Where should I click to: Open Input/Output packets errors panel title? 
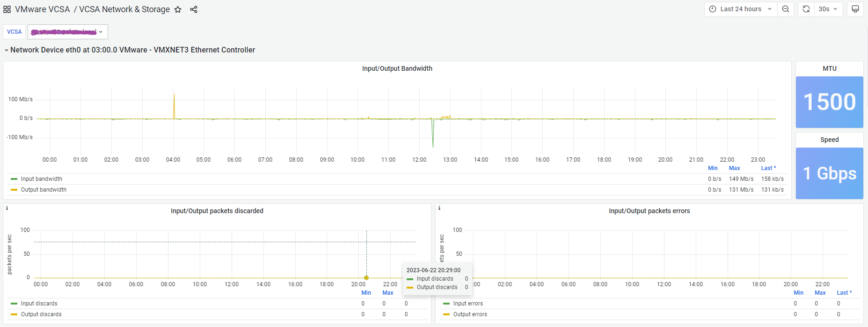[649, 211]
